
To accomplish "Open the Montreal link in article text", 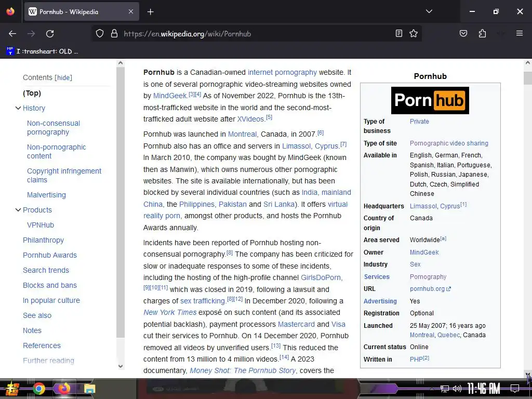I will pyautogui.click(x=242, y=134).
